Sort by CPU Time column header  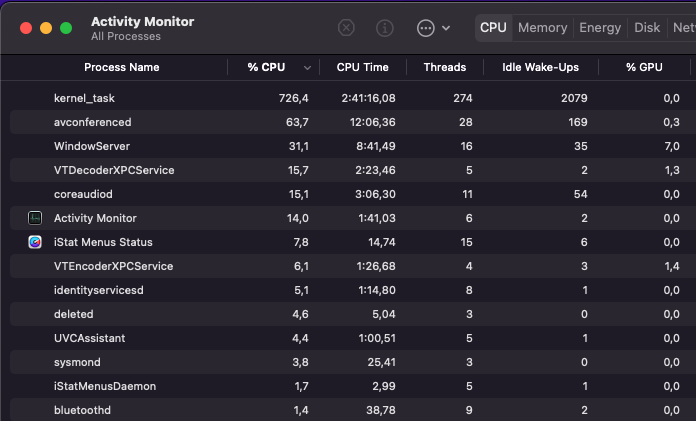coord(363,67)
